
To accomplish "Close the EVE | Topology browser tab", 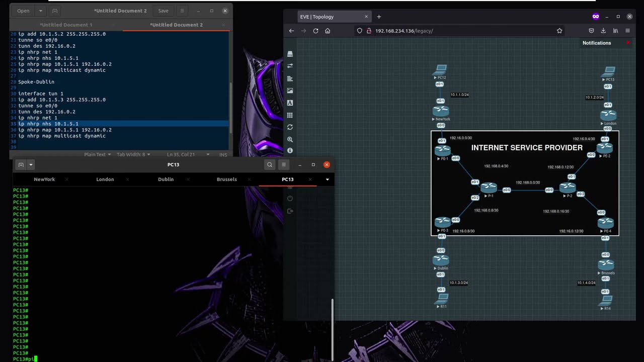I will [366, 17].
